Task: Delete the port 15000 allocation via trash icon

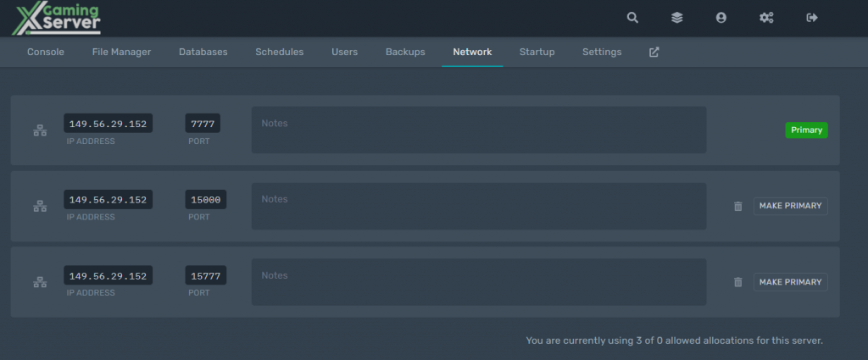Action: (x=737, y=207)
